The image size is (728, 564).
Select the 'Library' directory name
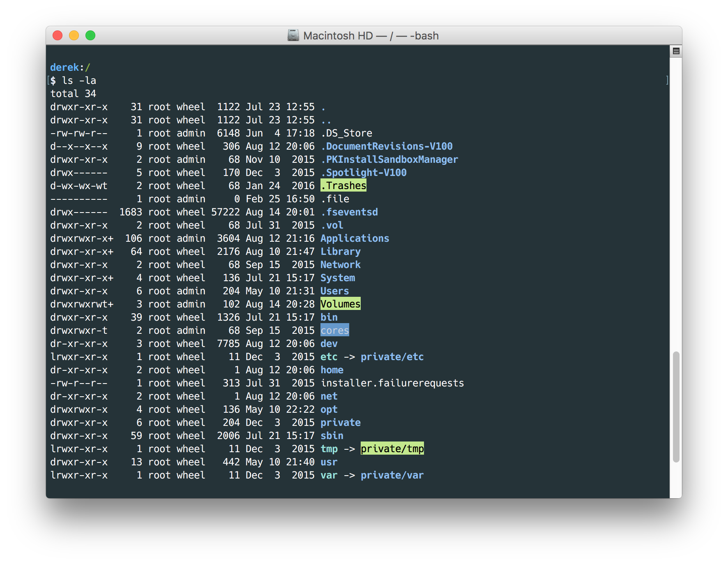(x=341, y=252)
